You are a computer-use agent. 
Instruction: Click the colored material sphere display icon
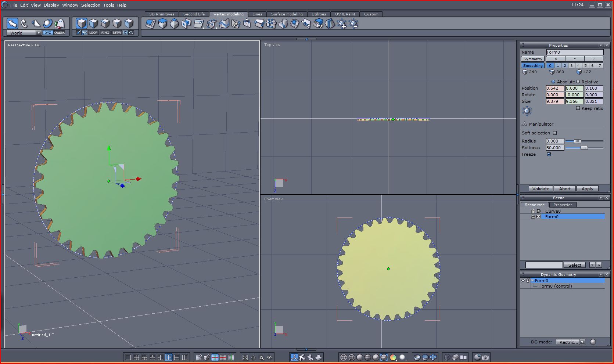click(393, 357)
